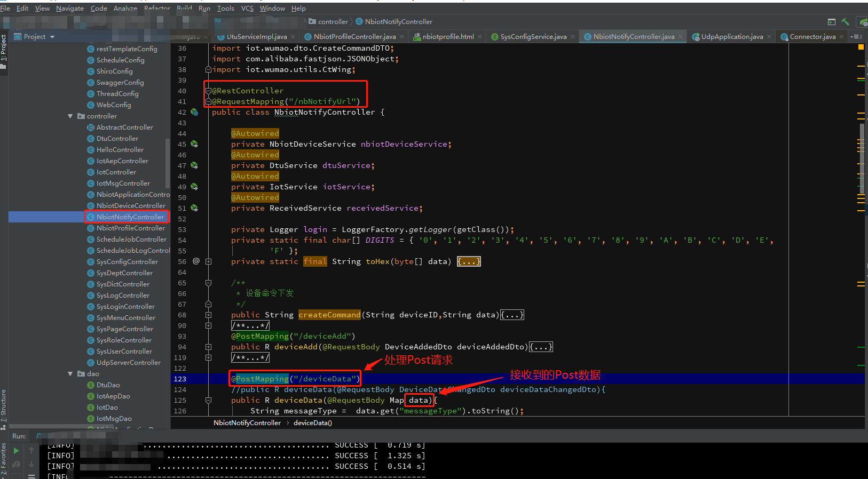The height and width of the screenshot is (479, 868).
Task: Select IotAepDao in the project tree
Action: pos(113,396)
